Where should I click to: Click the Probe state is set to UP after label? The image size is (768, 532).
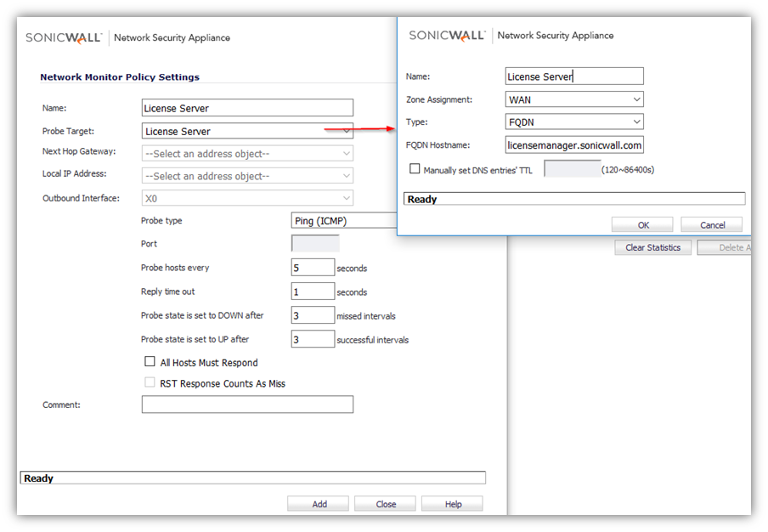point(195,339)
